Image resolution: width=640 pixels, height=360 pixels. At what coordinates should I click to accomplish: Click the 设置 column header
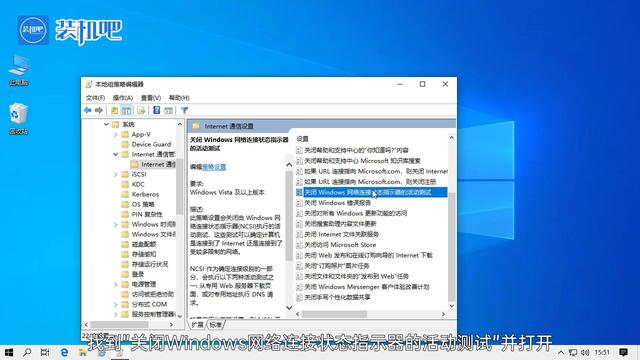click(302, 139)
